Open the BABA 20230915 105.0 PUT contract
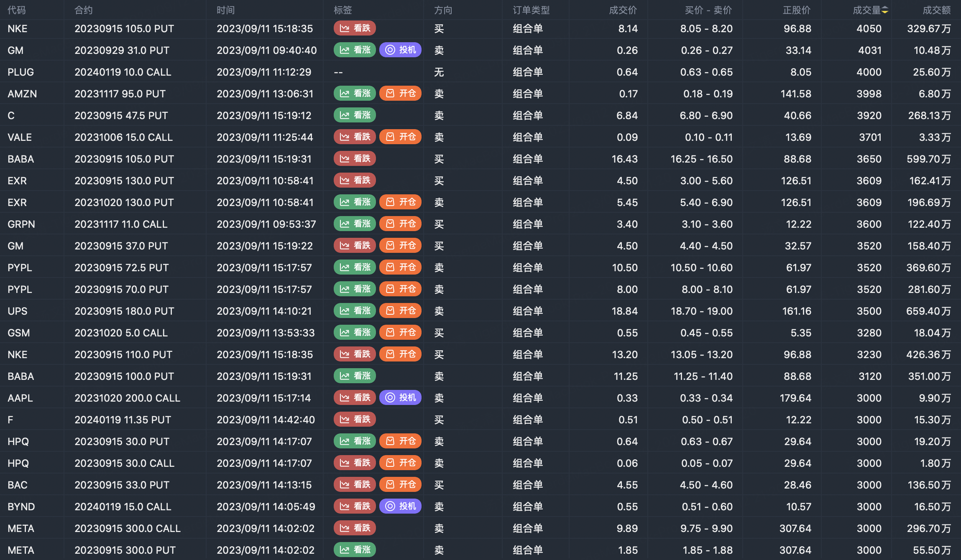This screenshot has height=560, width=961. (124, 159)
